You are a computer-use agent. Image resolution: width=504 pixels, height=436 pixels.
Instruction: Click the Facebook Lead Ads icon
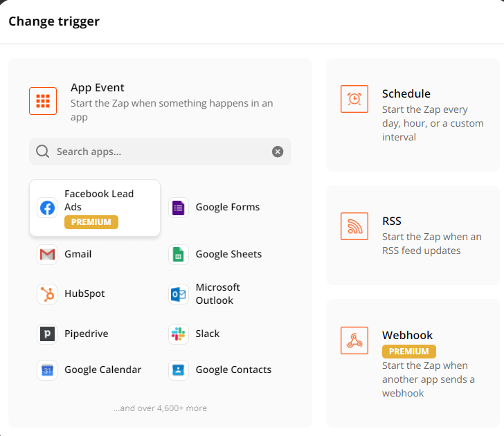tap(47, 208)
